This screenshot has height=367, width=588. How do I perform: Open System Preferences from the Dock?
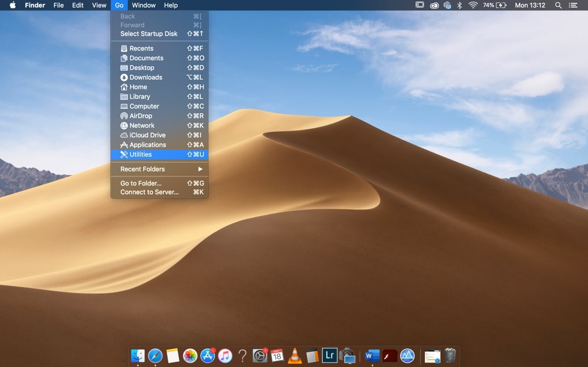coord(259,355)
